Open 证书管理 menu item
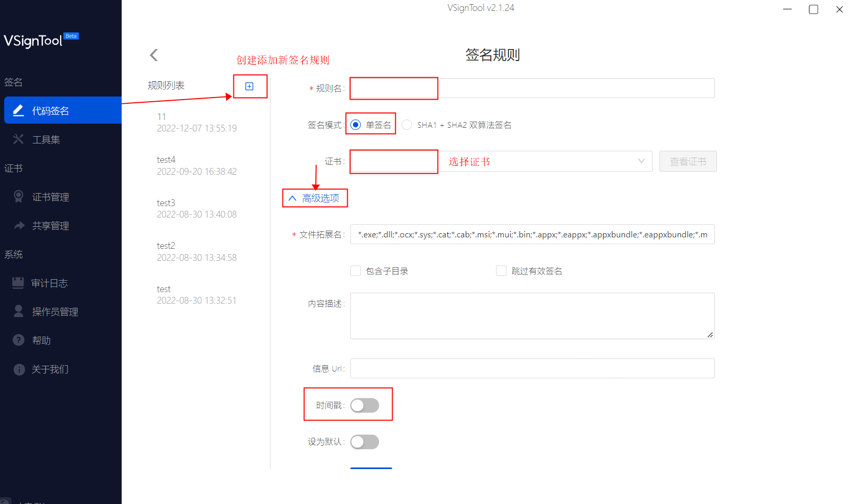Viewport: 849px width, 504px height. (x=63, y=197)
